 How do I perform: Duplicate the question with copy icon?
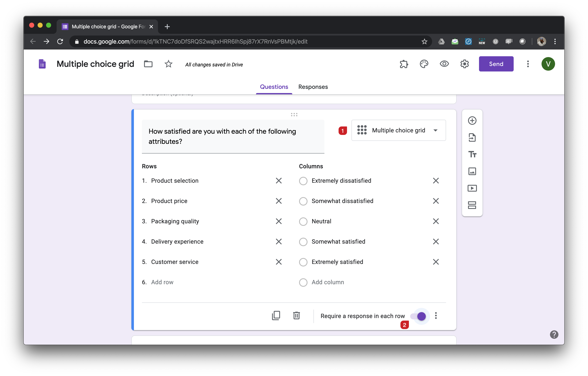[x=276, y=315]
